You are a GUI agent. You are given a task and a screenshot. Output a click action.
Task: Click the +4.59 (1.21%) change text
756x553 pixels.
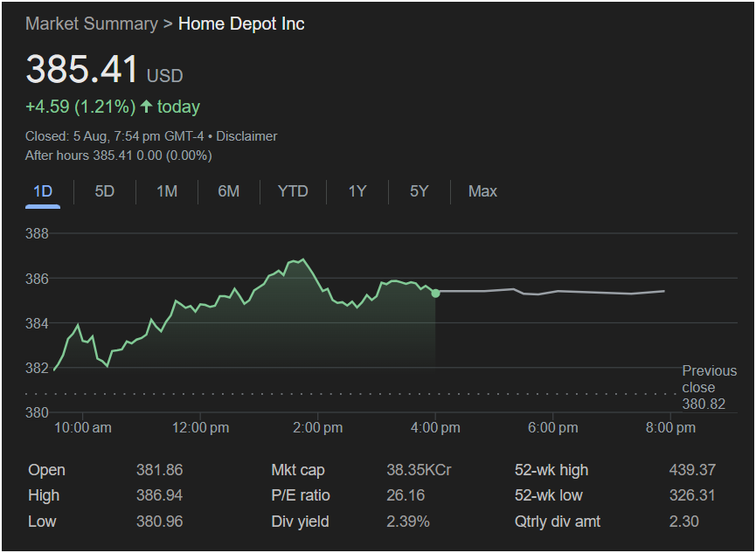click(80, 107)
